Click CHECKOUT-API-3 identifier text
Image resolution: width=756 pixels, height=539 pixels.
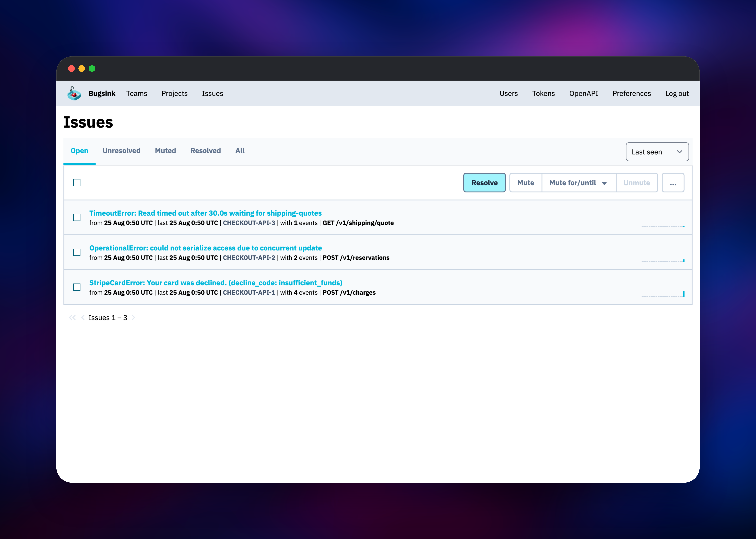pyautogui.click(x=249, y=223)
